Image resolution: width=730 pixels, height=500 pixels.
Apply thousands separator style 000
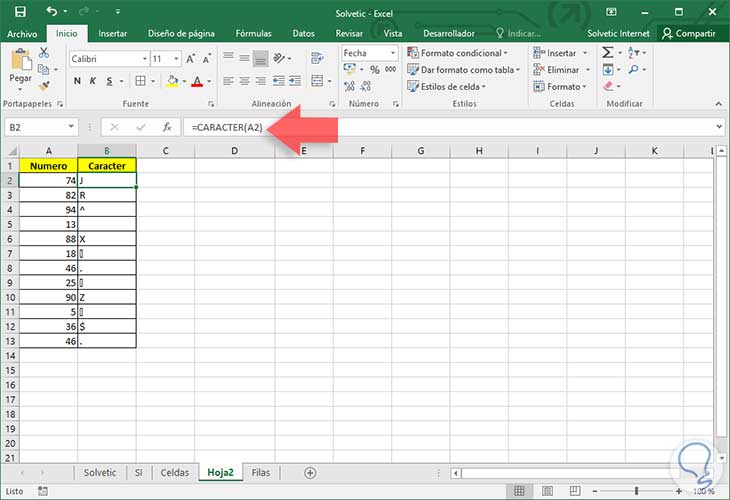[391, 69]
